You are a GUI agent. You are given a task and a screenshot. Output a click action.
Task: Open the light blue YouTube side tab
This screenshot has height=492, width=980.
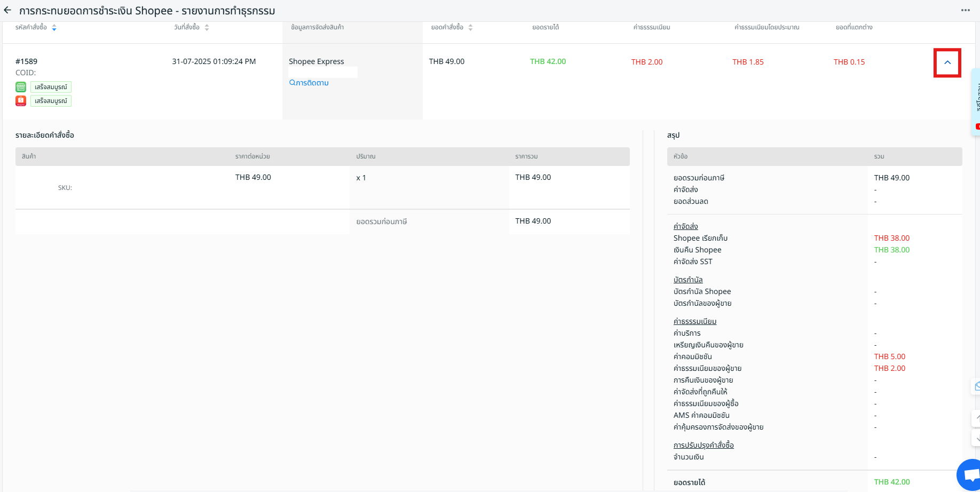(x=976, y=101)
